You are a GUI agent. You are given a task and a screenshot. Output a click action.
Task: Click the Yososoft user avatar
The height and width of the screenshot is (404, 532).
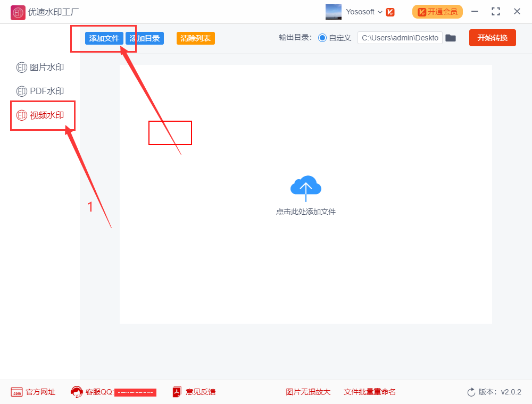point(334,12)
